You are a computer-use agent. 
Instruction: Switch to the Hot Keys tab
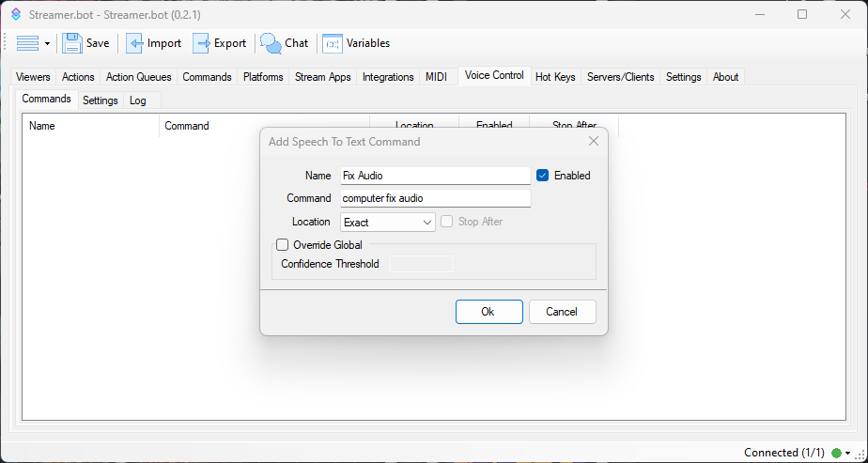tap(554, 77)
